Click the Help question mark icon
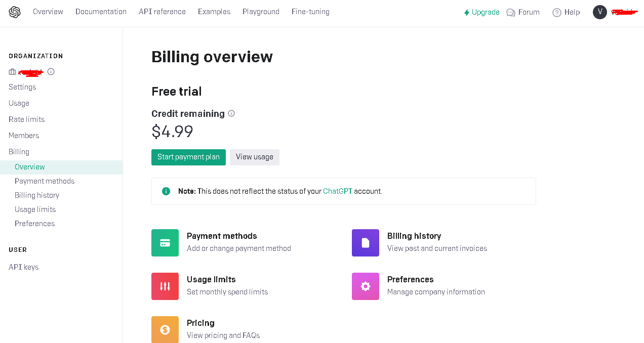 point(557,13)
